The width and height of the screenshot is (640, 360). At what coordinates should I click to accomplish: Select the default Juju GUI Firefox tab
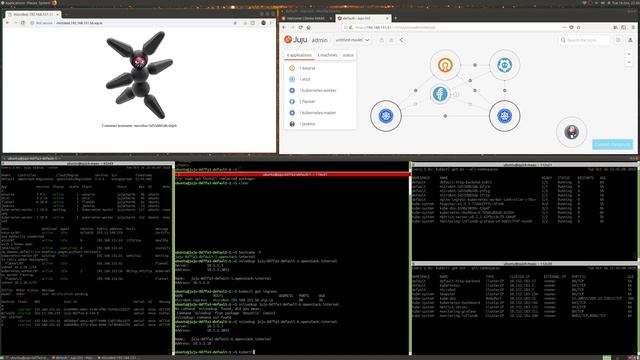pyautogui.click(x=363, y=18)
